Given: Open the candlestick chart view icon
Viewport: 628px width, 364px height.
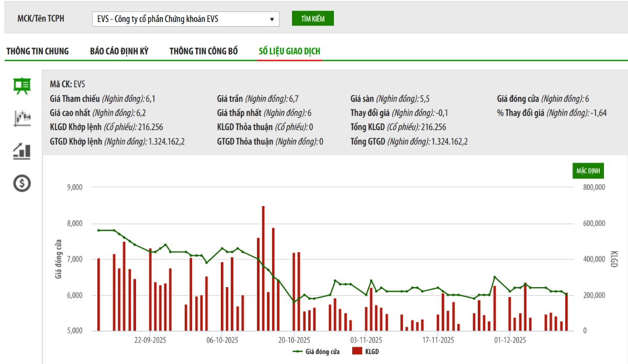Looking at the screenshot, I should pos(21,118).
